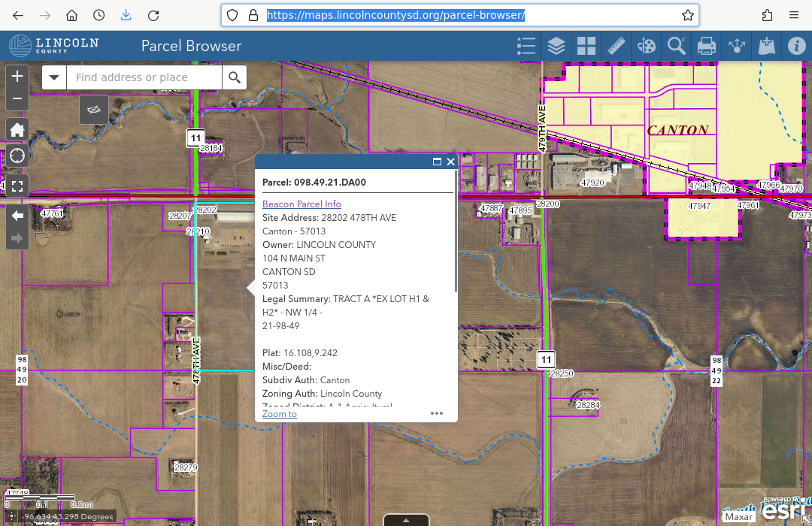Select the Measurement ruler tool
The image size is (812, 526).
tap(617, 47)
